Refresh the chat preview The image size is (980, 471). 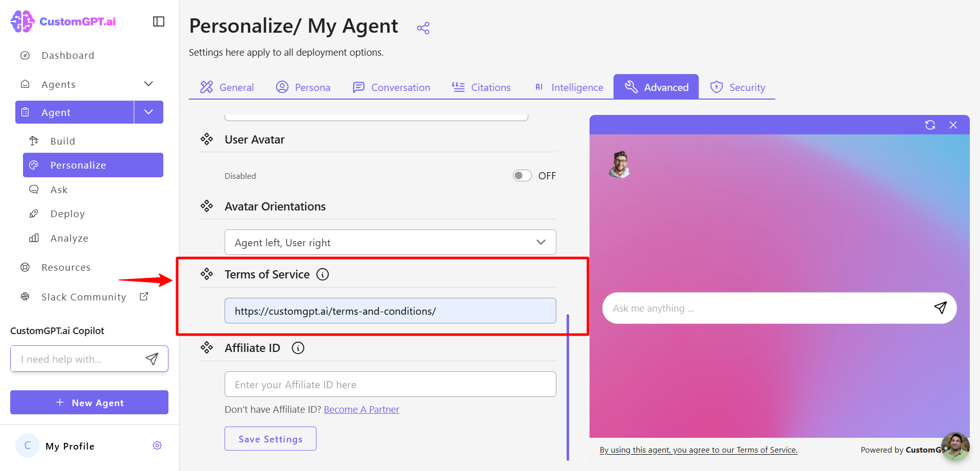[930, 125]
